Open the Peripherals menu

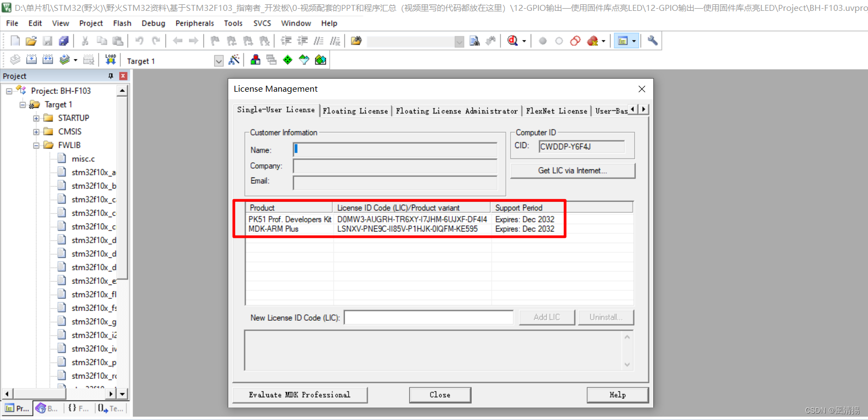pyautogui.click(x=195, y=23)
